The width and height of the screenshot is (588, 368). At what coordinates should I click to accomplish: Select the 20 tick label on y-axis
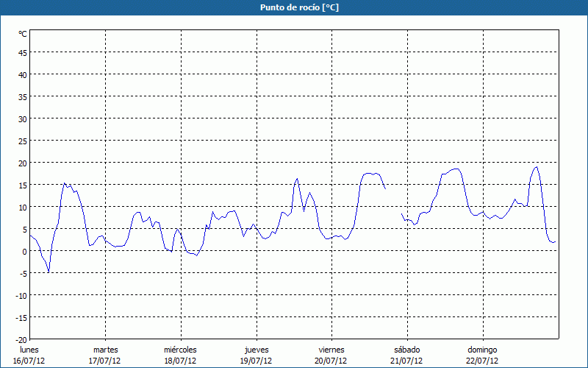click(x=23, y=163)
